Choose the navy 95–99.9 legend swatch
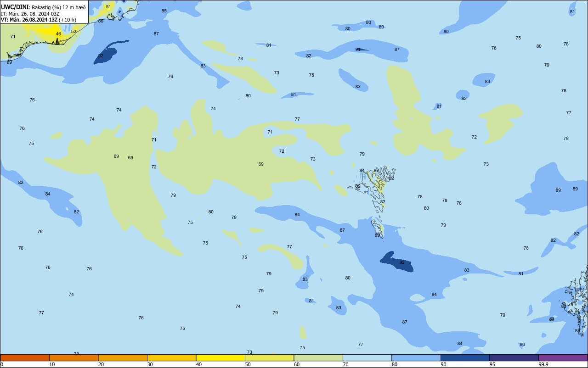The height and width of the screenshot is (368, 588). 514,357
